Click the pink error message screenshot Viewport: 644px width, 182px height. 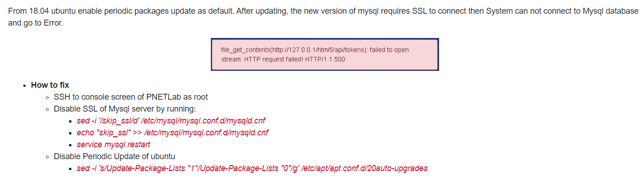point(325,54)
